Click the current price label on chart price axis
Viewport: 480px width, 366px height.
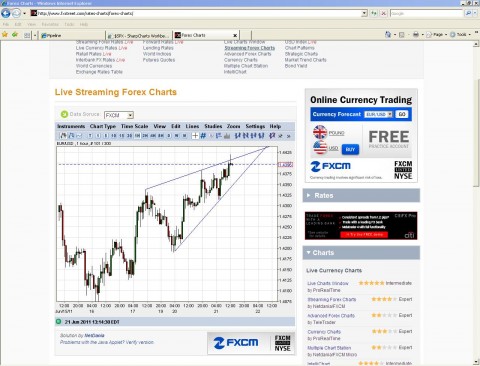click(x=286, y=164)
